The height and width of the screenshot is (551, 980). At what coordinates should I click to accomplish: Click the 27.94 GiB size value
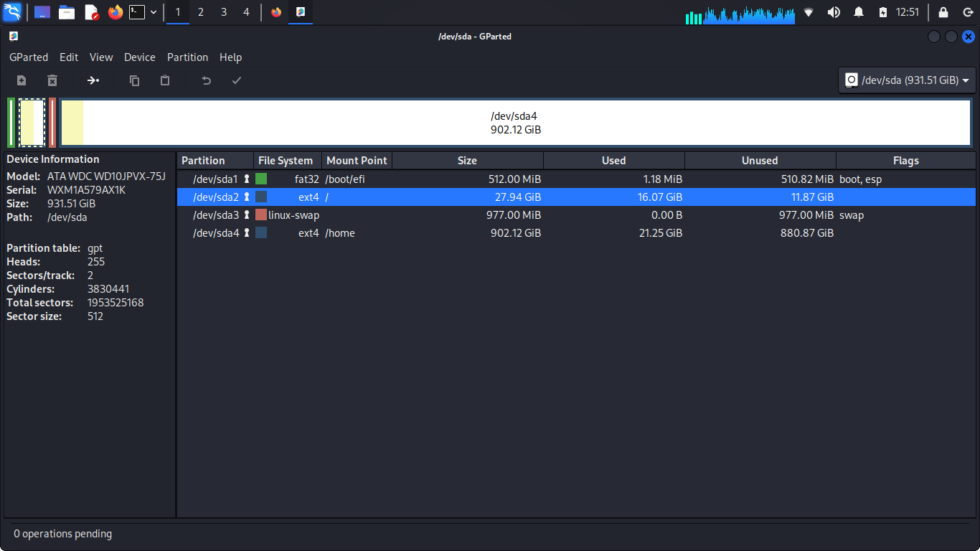click(x=514, y=197)
